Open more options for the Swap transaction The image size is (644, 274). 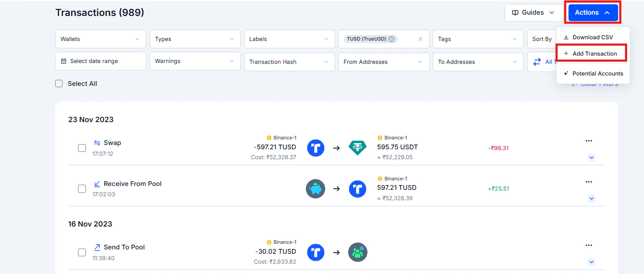(x=589, y=141)
